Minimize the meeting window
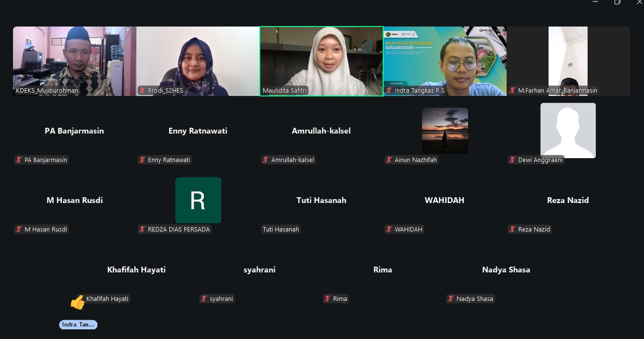Image resolution: width=644 pixels, height=339 pixels. pos(595,2)
